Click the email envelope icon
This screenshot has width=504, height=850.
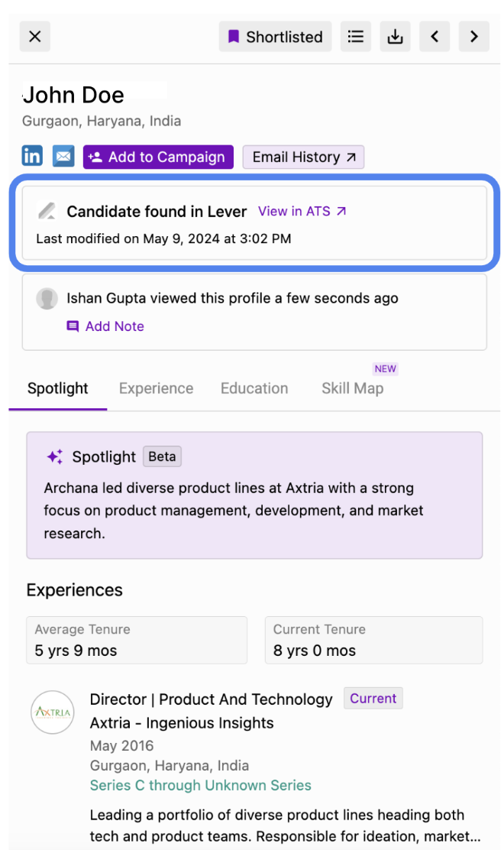[63, 156]
